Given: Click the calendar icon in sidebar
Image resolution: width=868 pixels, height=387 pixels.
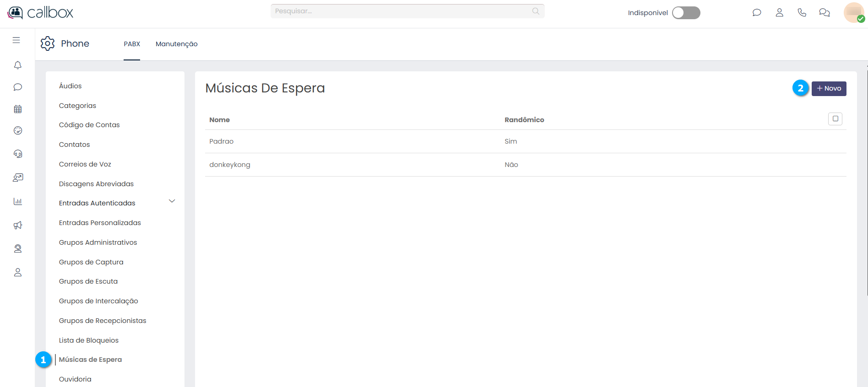Looking at the screenshot, I should coord(18,109).
